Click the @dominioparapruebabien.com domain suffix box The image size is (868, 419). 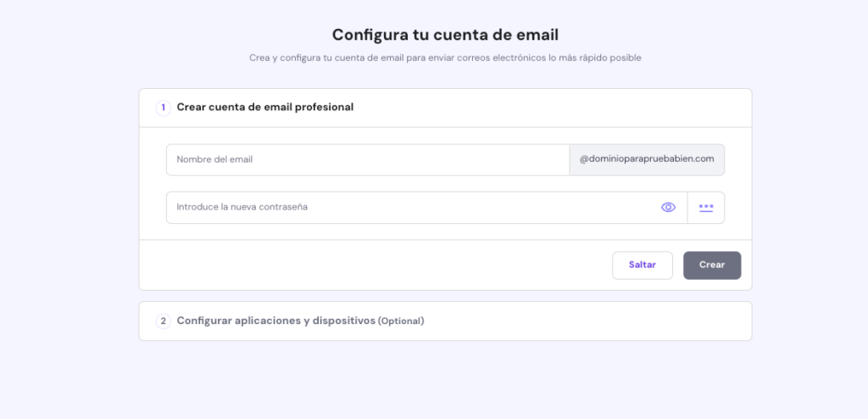coord(647,159)
